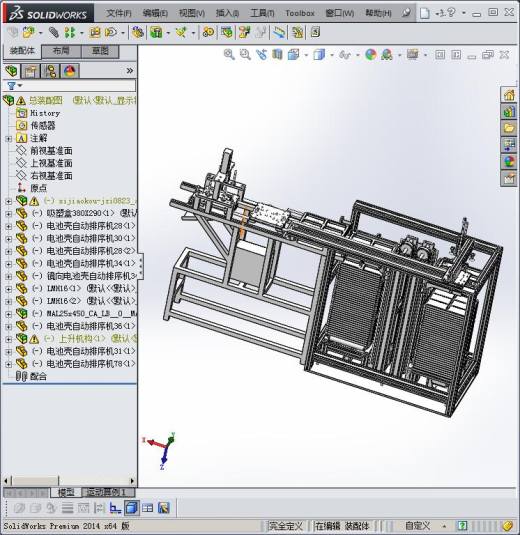Activate the Move Component tool
520x535 pixels.
[x=111, y=33]
